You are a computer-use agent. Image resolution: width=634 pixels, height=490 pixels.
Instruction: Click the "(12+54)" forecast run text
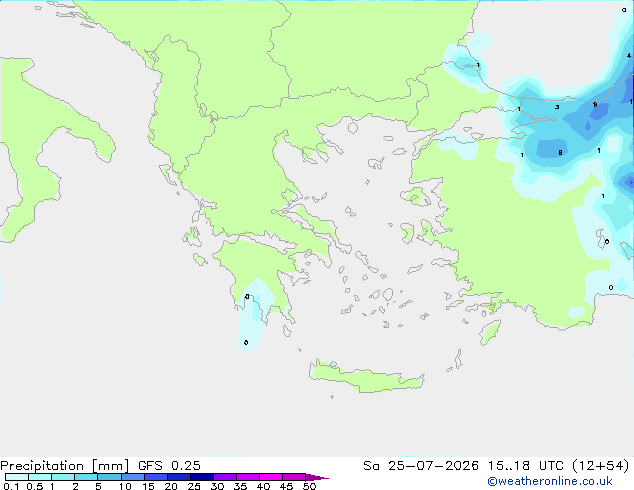coord(601,466)
